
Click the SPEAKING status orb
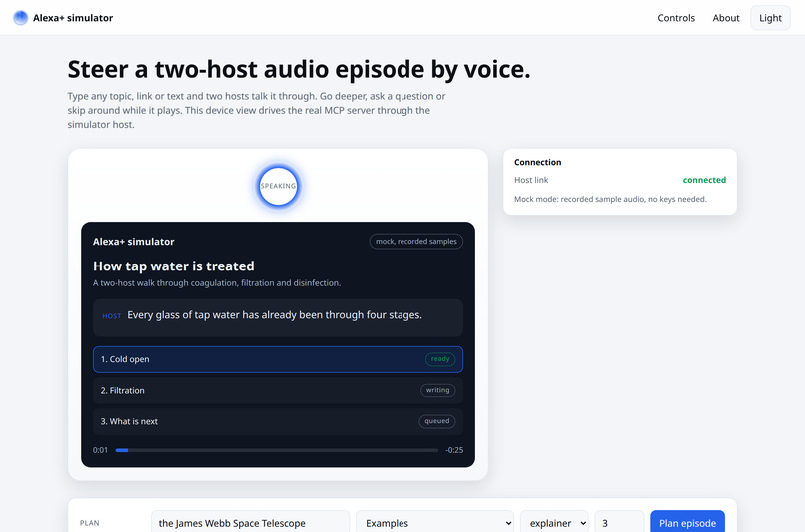pos(278,186)
